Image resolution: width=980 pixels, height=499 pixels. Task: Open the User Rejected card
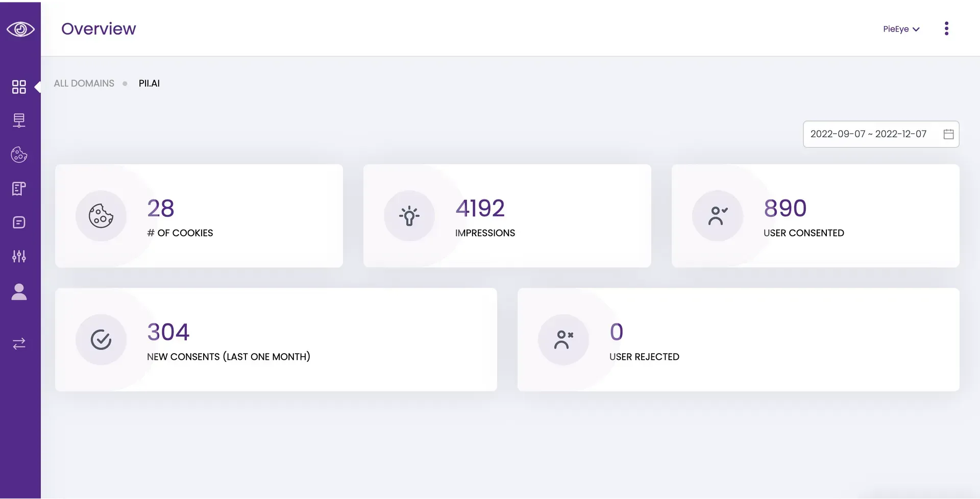[x=739, y=340]
